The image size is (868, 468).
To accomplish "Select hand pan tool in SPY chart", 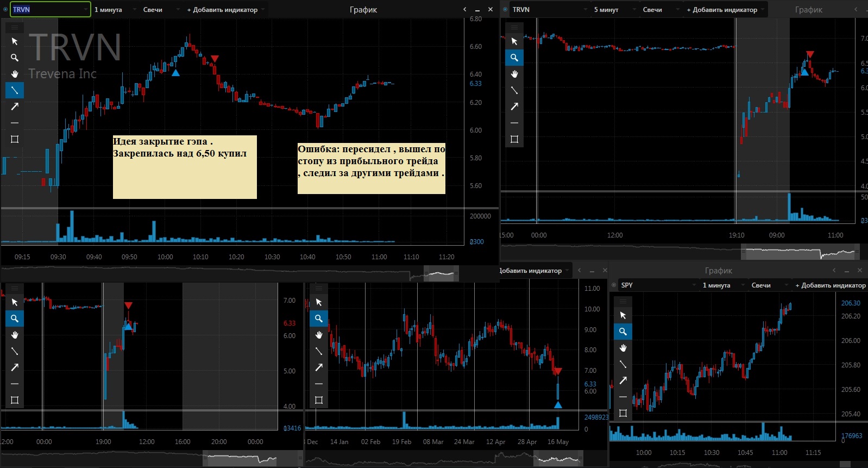I will [x=623, y=348].
